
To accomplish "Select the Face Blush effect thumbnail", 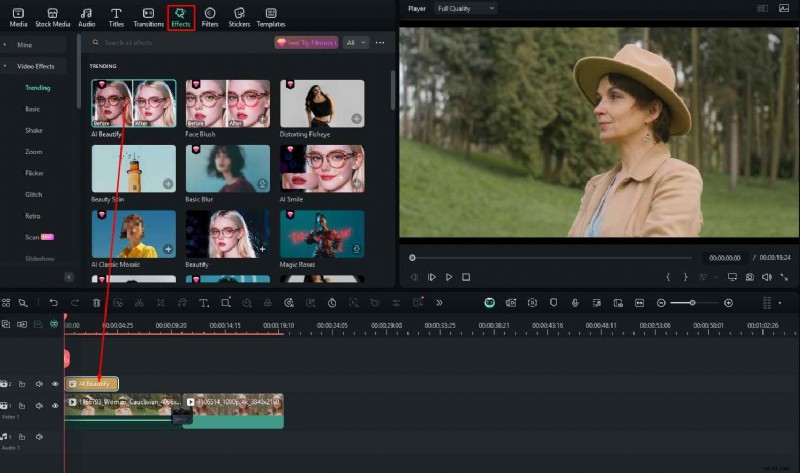I will pyautogui.click(x=228, y=103).
